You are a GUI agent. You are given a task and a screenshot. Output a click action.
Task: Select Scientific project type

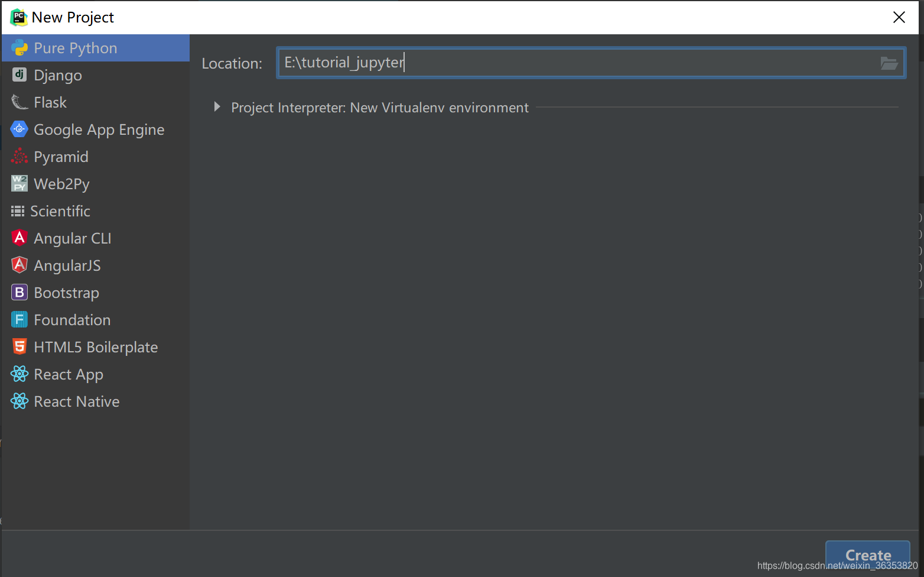(x=96, y=211)
